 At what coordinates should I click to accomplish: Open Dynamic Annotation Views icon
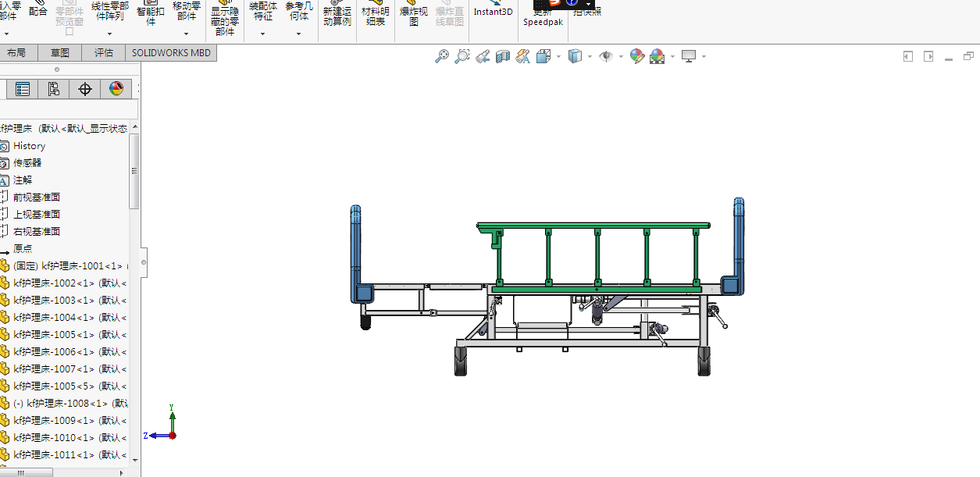click(x=523, y=56)
